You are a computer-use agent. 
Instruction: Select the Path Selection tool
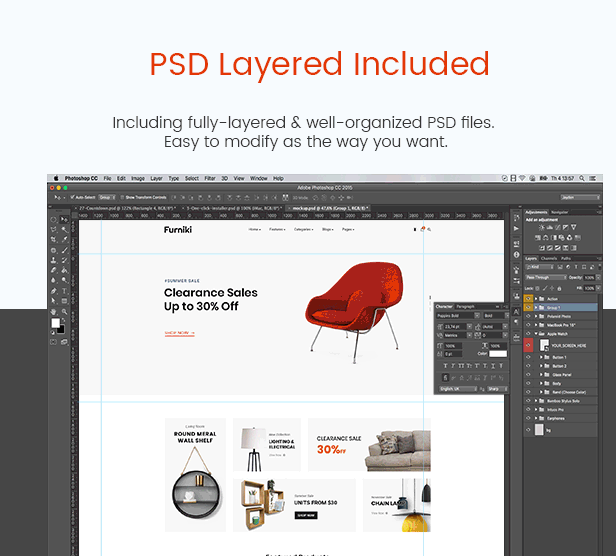pos(54,301)
